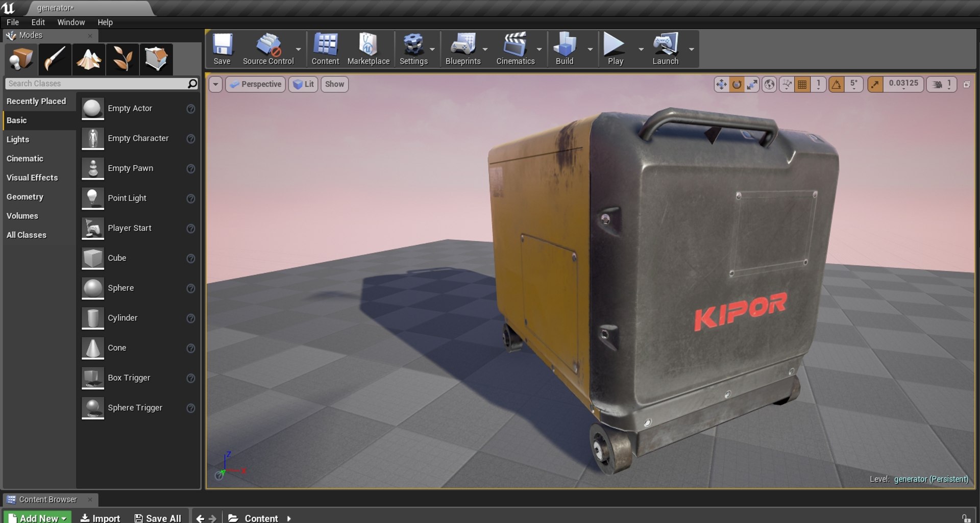Toggle surface snapping icon in viewport
The width and height of the screenshot is (980, 523).
787,85
